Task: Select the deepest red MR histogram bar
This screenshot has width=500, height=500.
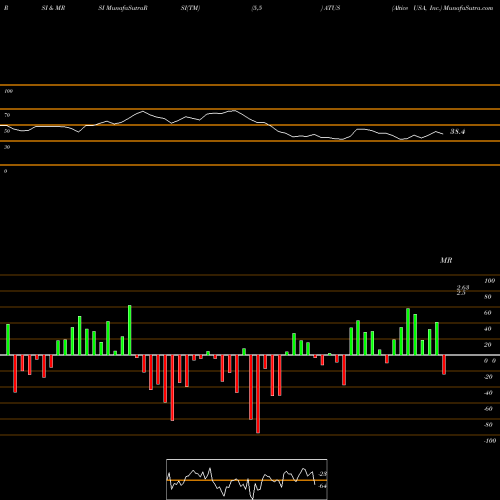Action: tap(258, 394)
